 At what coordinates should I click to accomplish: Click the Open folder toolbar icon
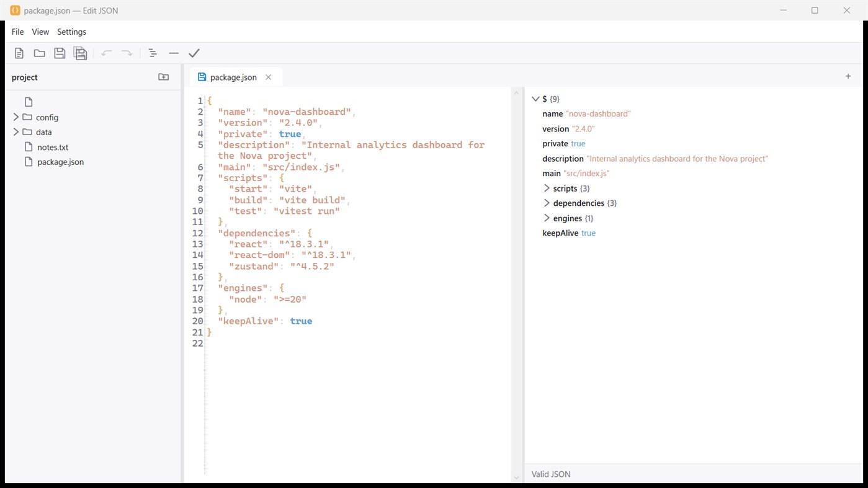click(39, 53)
